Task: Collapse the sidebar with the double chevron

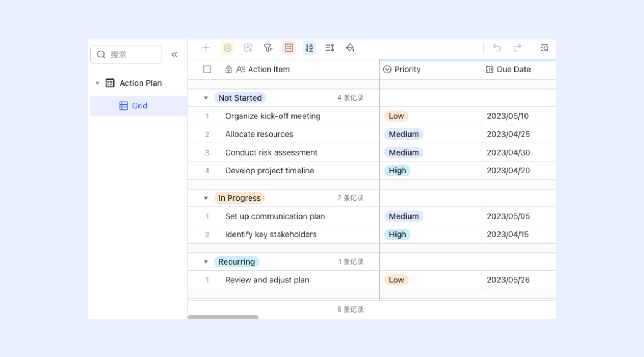Action: (x=175, y=54)
